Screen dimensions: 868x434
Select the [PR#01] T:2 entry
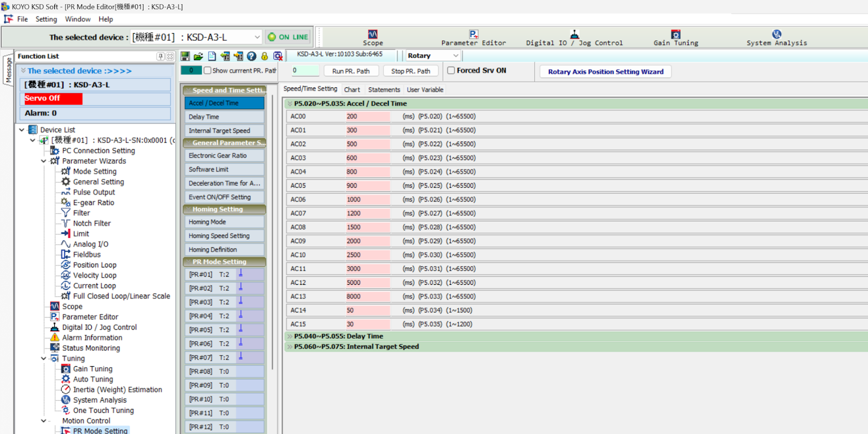pos(225,275)
